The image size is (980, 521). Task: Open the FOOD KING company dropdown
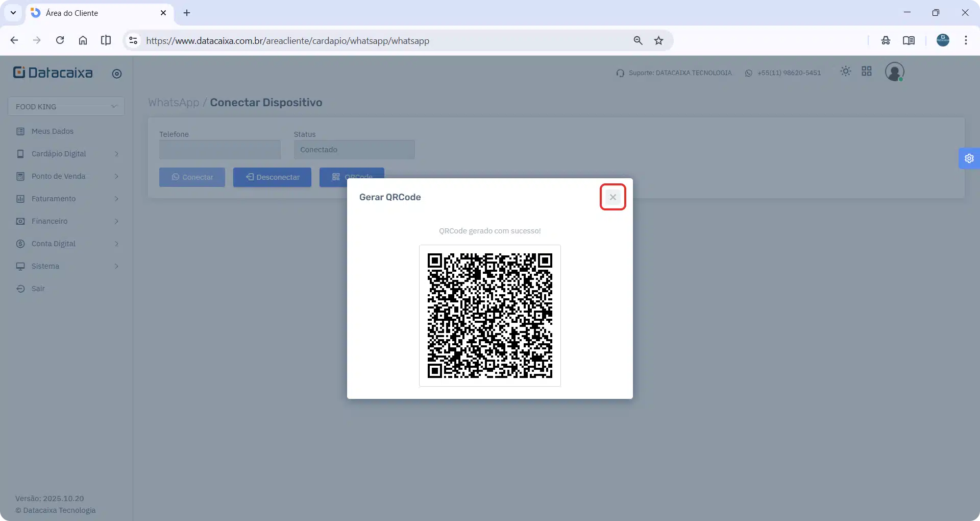pyautogui.click(x=66, y=106)
